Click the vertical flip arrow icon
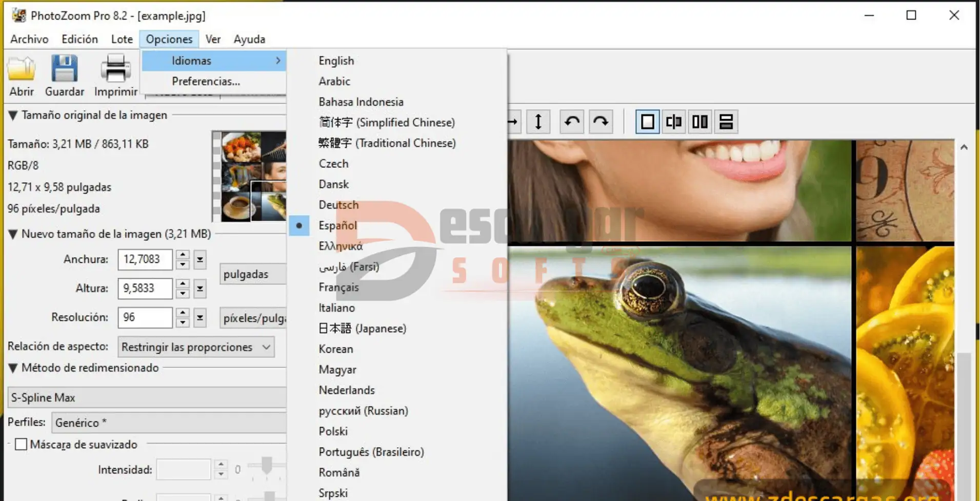Screen dimensions: 980x501 (538, 122)
